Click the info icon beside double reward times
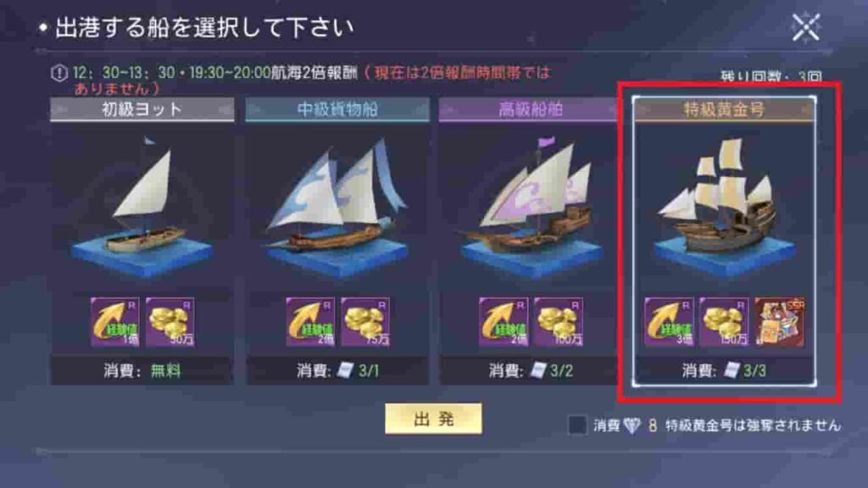 (59, 73)
